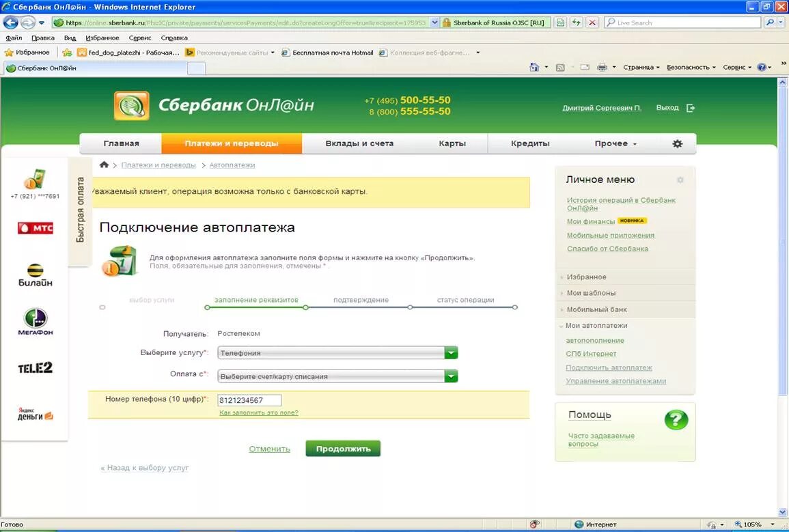Click the Print icon in command bar

point(602,67)
